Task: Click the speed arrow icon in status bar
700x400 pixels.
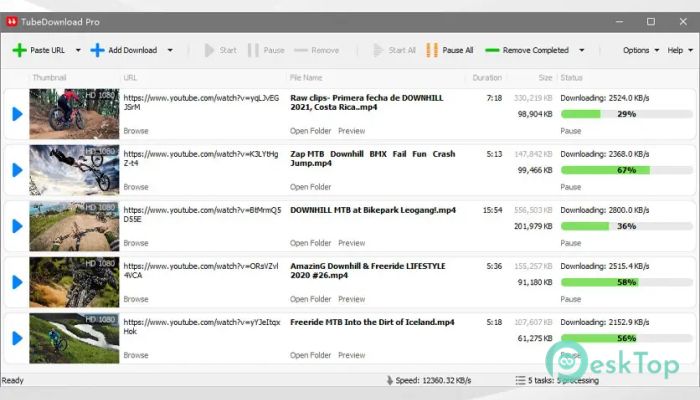Action: click(390, 380)
